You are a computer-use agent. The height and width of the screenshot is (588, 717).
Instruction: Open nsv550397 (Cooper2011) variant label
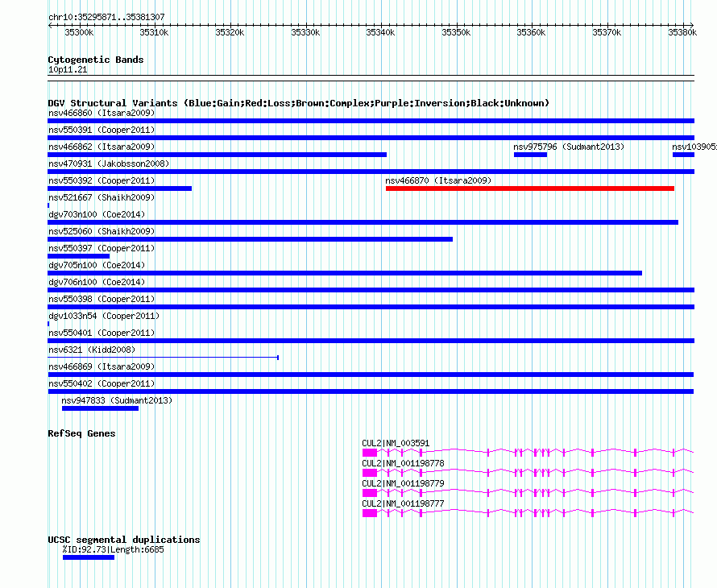click(102, 248)
